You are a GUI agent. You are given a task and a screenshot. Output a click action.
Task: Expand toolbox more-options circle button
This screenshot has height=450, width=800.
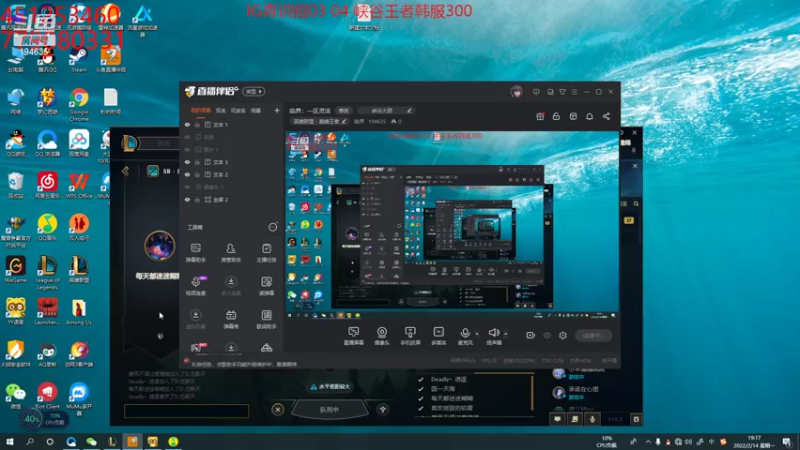tap(273, 227)
